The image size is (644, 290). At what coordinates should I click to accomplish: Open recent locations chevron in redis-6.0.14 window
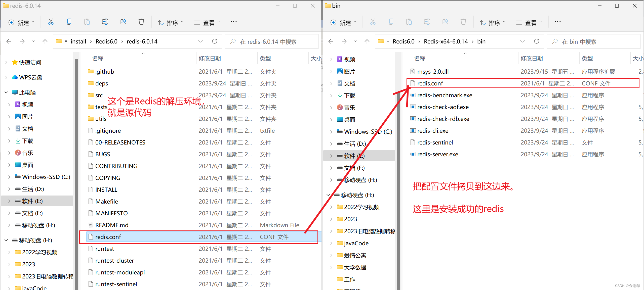pos(33,41)
